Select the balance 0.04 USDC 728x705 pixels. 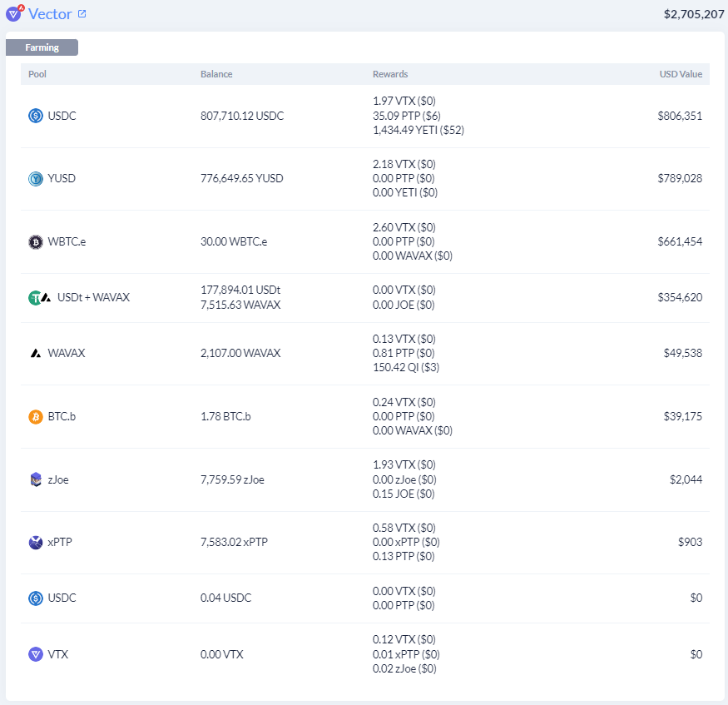tap(225, 598)
